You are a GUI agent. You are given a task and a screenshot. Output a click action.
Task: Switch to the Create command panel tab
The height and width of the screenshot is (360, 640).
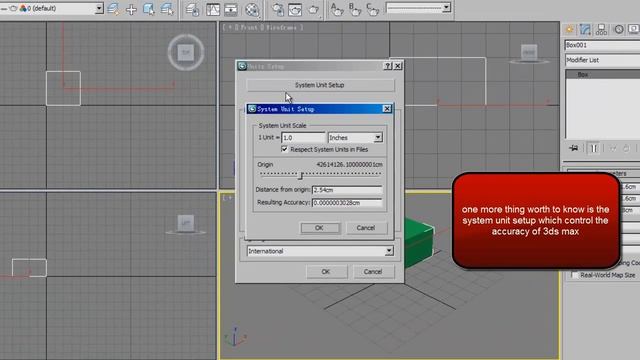coord(569,29)
